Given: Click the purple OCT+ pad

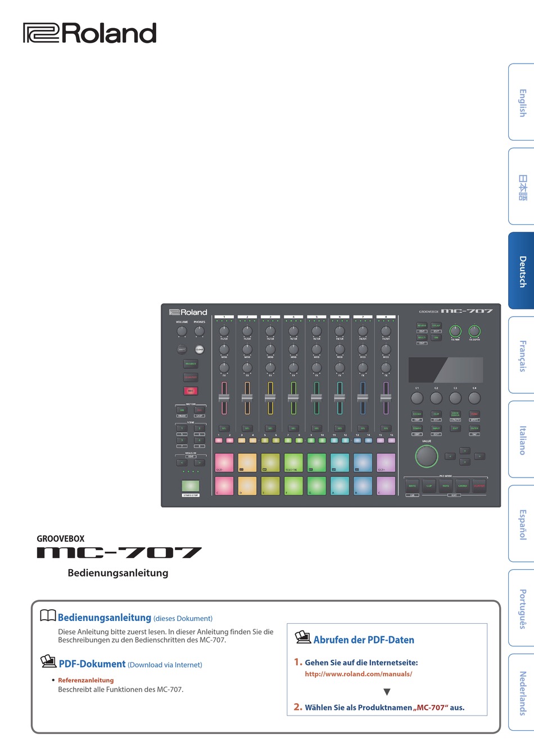Looking at the screenshot, I should (x=386, y=462).
